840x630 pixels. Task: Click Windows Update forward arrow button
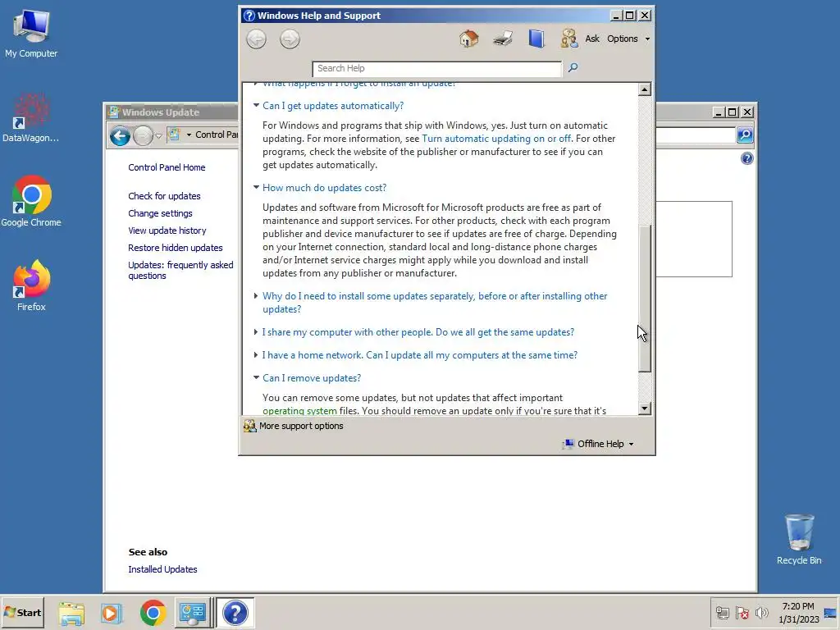tap(143, 136)
